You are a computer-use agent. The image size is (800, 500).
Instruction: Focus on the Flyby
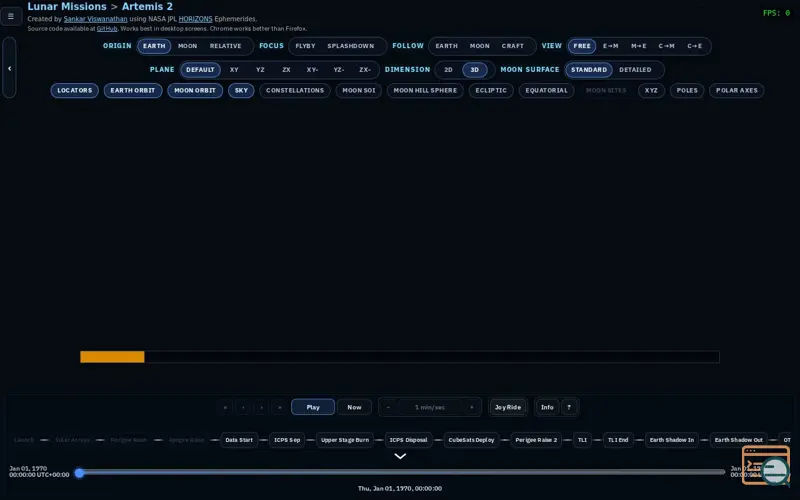305,46
